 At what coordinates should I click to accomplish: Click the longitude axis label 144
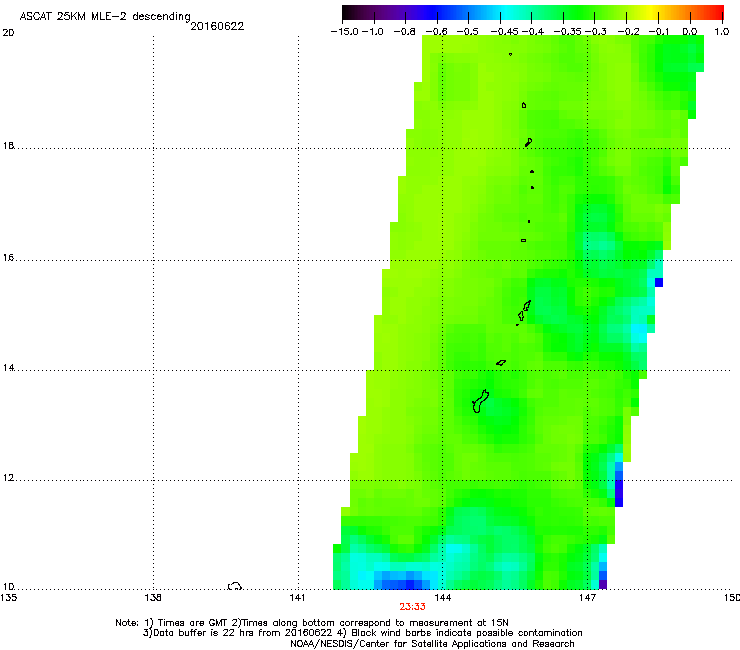[x=442, y=598]
